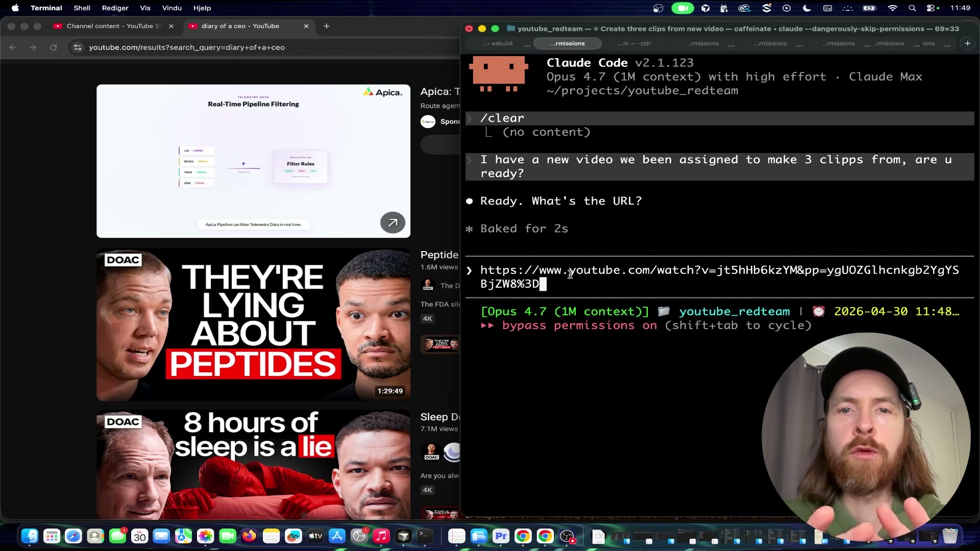Select the esbuild Terminal tab

coord(498,43)
